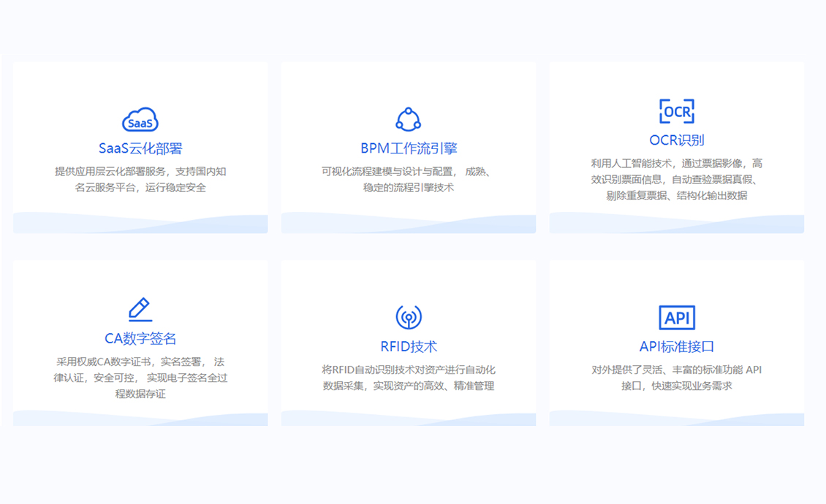Open the CA数字签名 heading
826x504 pixels.
coord(140,338)
